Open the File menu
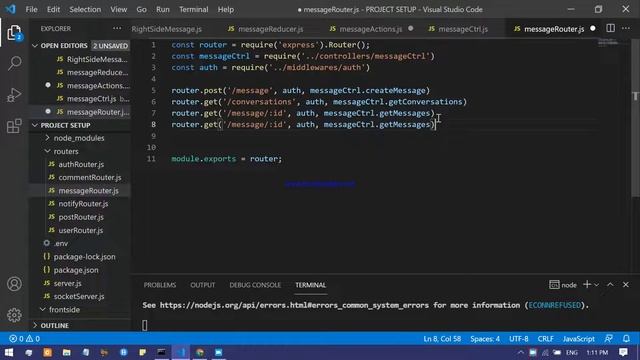The height and width of the screenshot is (360, 640). [x=31, y=9]
